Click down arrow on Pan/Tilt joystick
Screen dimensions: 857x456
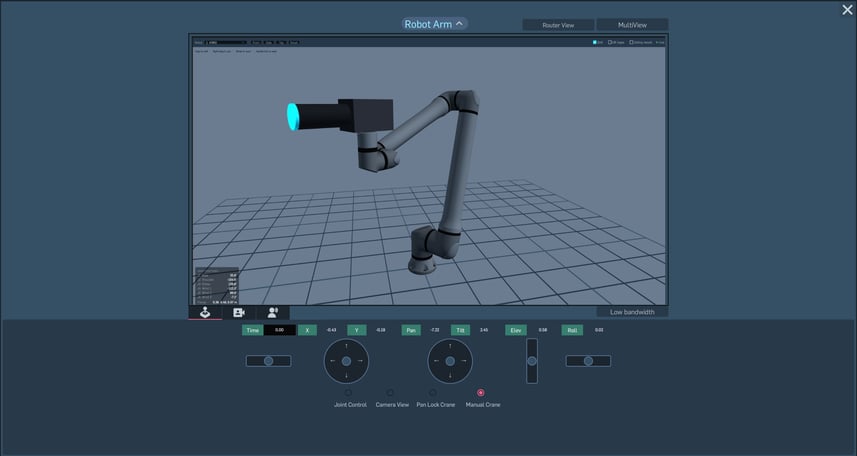(x=450, y=376)
